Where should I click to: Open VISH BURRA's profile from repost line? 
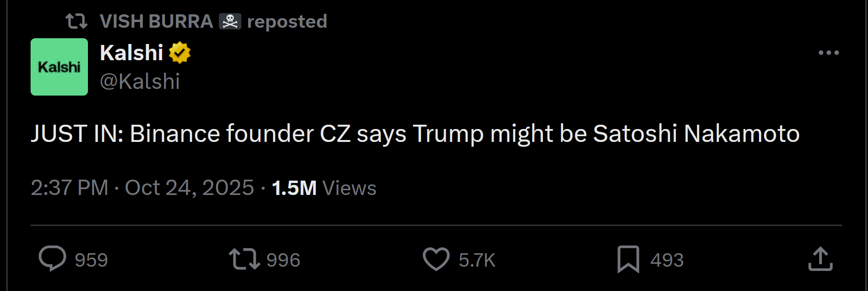pyautogui.click(x=156, y=22)
